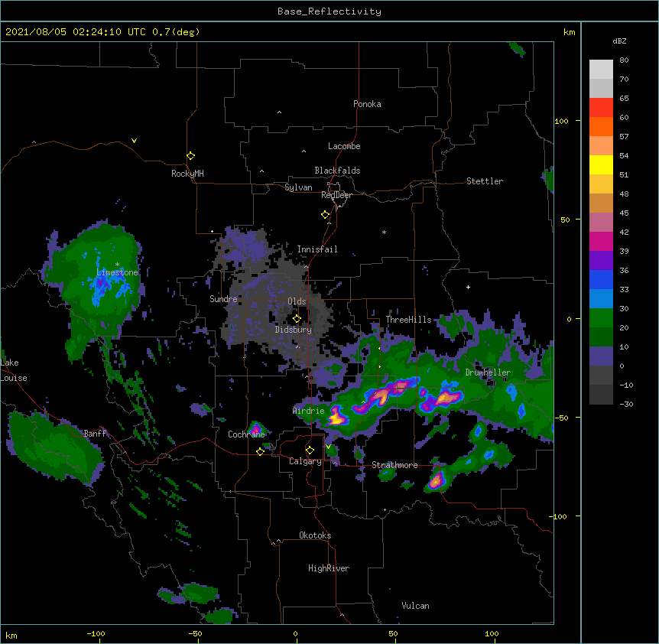659x644 pixels.
Task: Click the yellow 54 dBZ legend swatch
Action: [x=601, y=164]
